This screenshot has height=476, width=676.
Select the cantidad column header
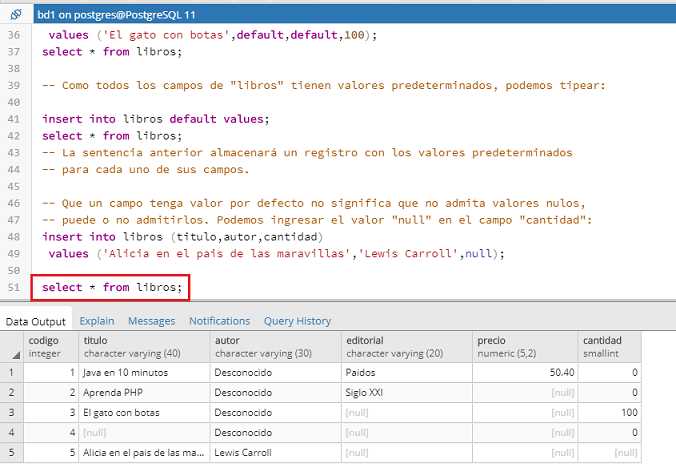point(610,347)
